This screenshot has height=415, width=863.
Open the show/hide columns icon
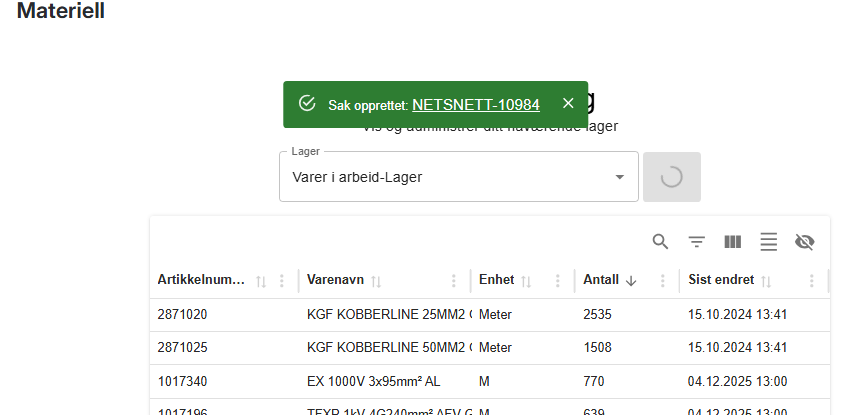point(732,241)
